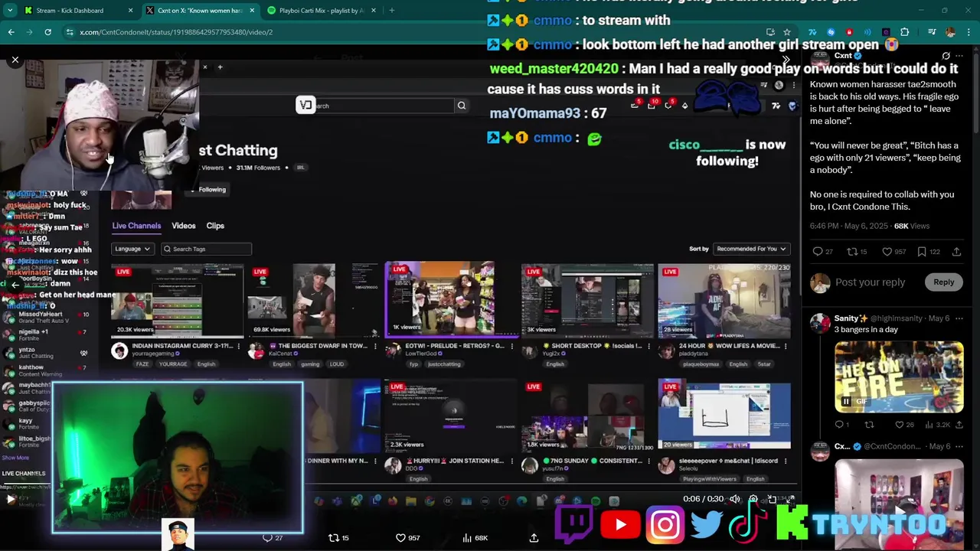This screenshot has width=980, height=551.
Task: Click the Reply button
Action: 943,282
